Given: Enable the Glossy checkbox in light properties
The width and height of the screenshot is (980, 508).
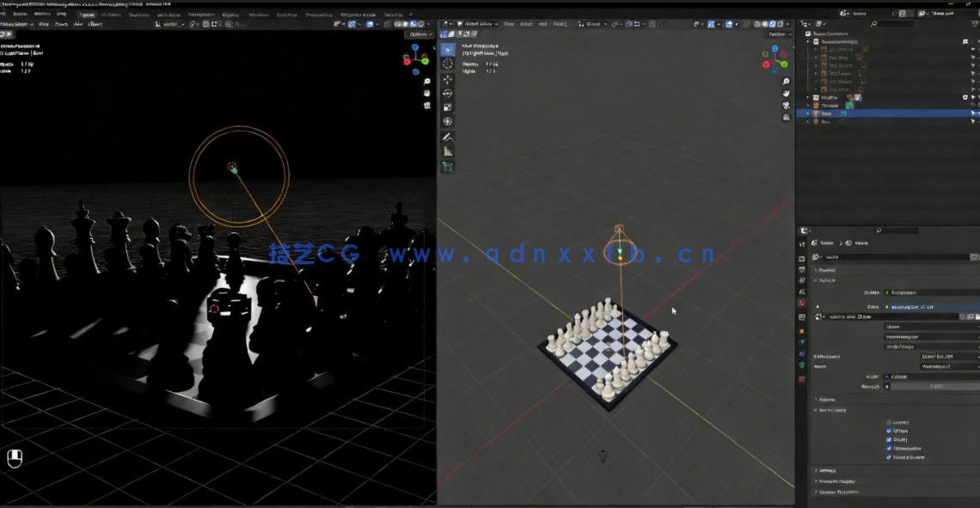Looking at the screenshot, I should click(x=889, y=439).
